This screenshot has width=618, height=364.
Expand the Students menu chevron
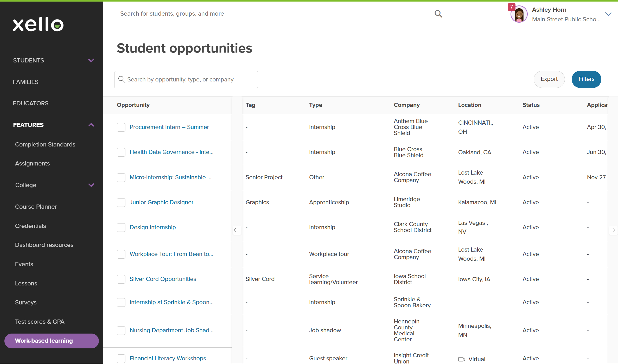click(x=91, y=60)
